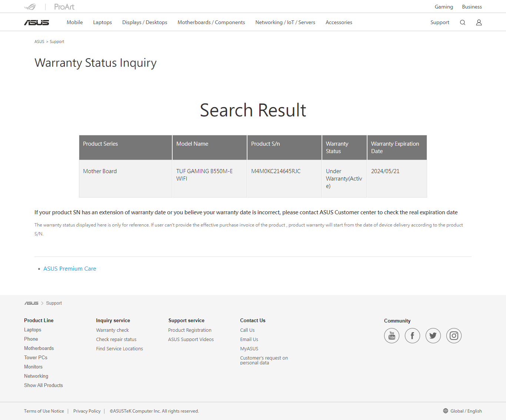Click serial number M4M0KC214645RJC

[276, 171]
